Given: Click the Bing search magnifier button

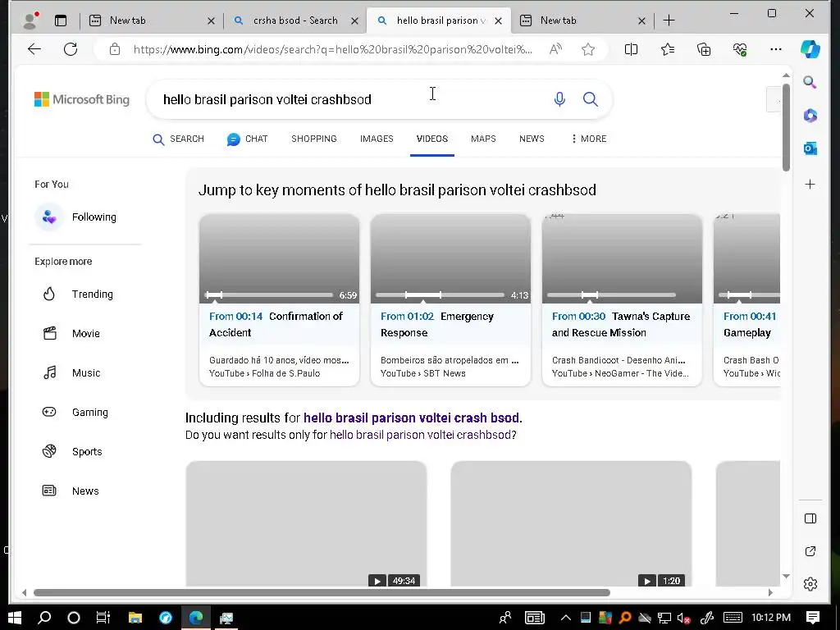Looking at the screenshot, I should 591,99.
